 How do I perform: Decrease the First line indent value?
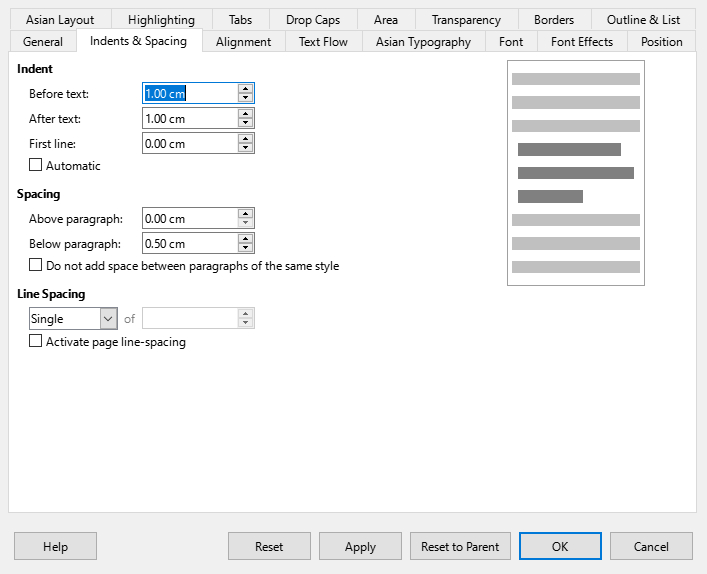tap(245, 148)
